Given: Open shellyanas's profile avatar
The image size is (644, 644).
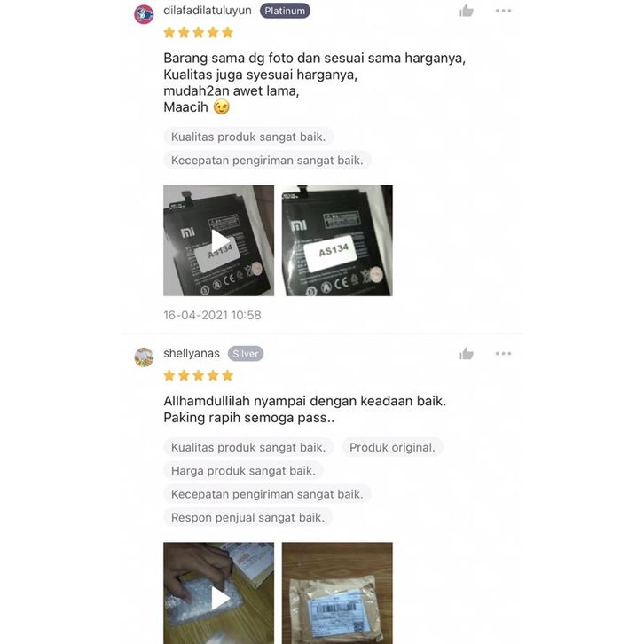Looking at the screenshot, I should pos(144,357).
